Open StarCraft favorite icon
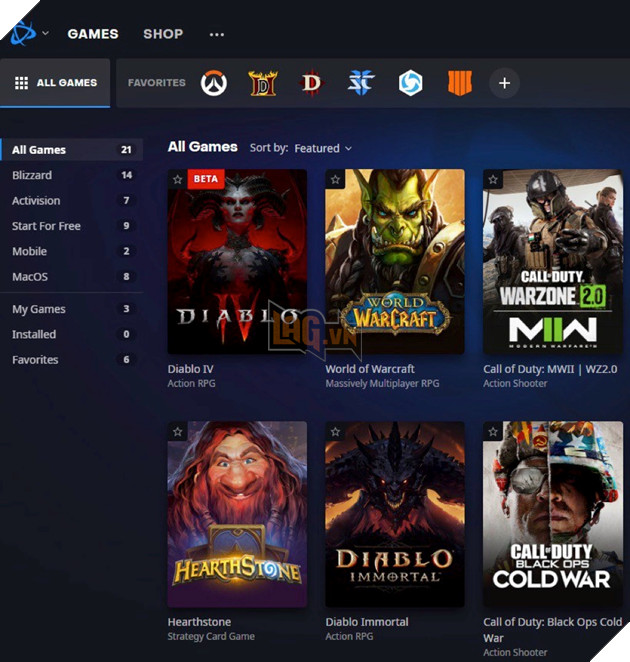Screen dimensions: 630x662 pos(361,83)
